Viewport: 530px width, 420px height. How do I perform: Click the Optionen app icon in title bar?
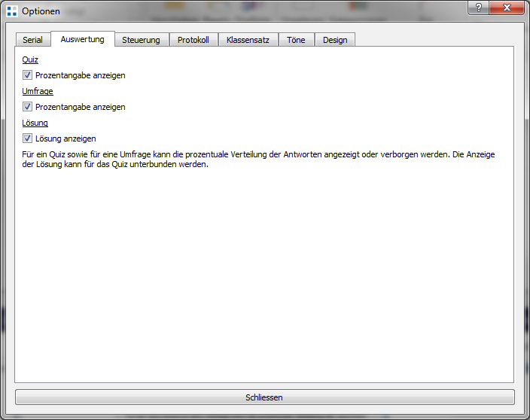click(12, 11)
